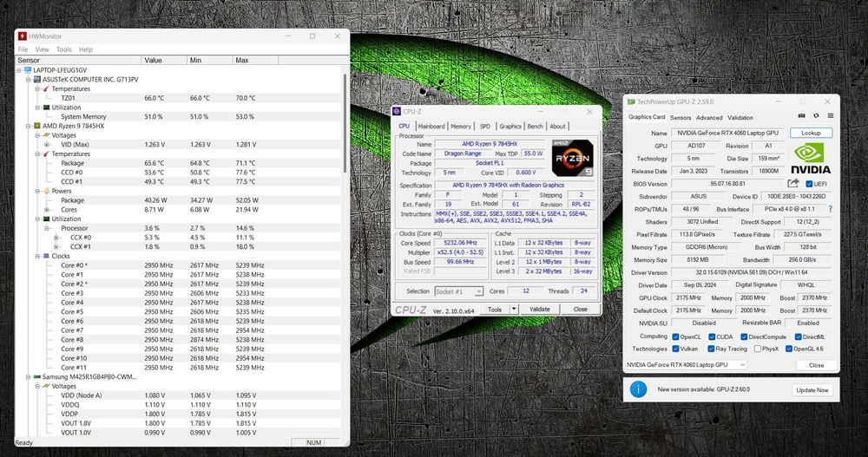Click the Lookup button in GPU-Z

[x=811, y=134]
